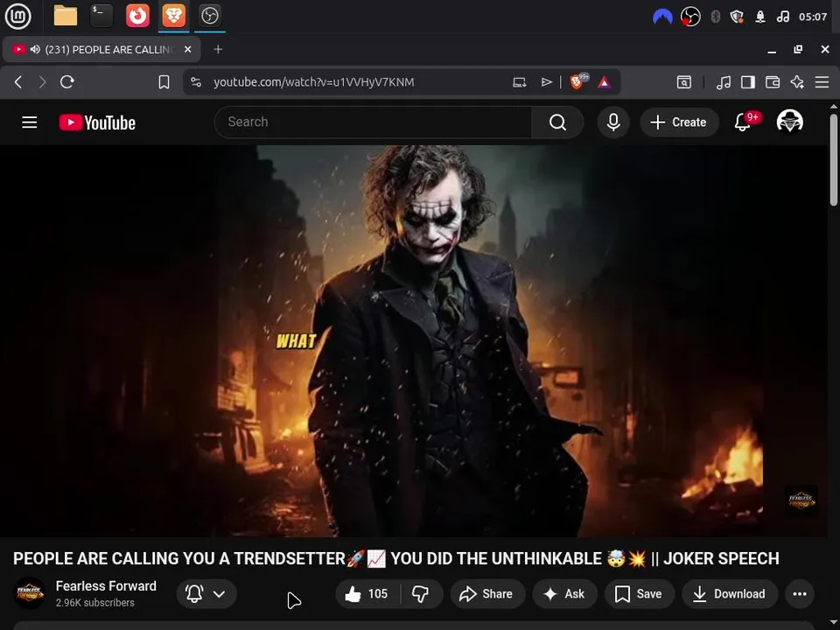840x630 pixels.
Task: Open the Fearless Forward channel avatar
Action: coord(30,593)
